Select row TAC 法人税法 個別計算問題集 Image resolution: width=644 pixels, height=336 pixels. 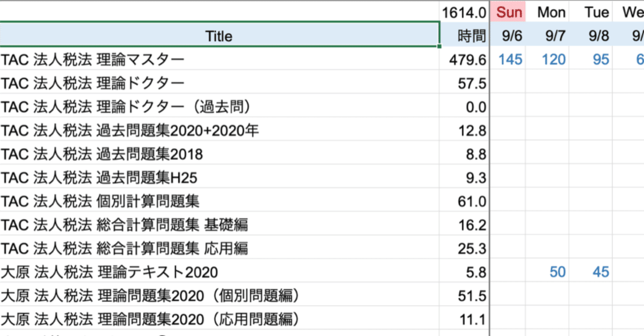[219, 201]
